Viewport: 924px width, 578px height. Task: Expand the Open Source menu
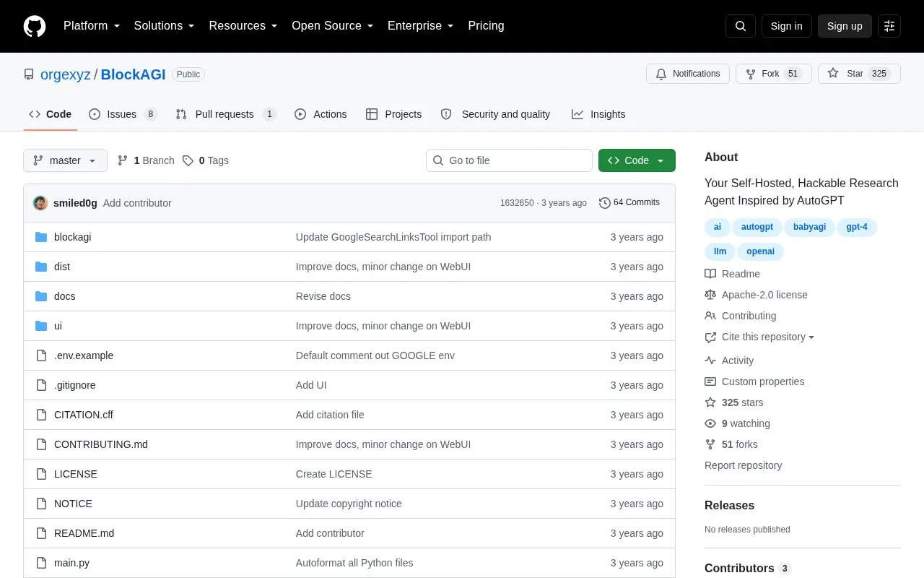tap(333, 26)
